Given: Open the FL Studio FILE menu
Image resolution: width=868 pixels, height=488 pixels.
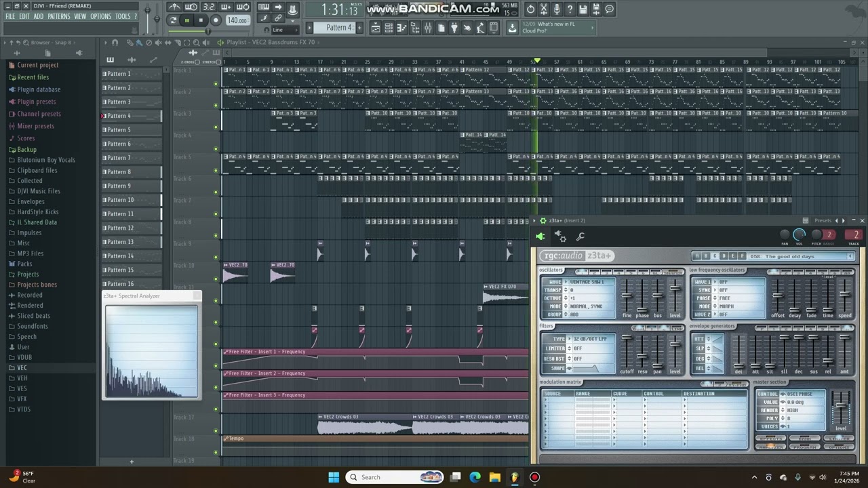Looking at the screenshot, I should pos(10,16).
